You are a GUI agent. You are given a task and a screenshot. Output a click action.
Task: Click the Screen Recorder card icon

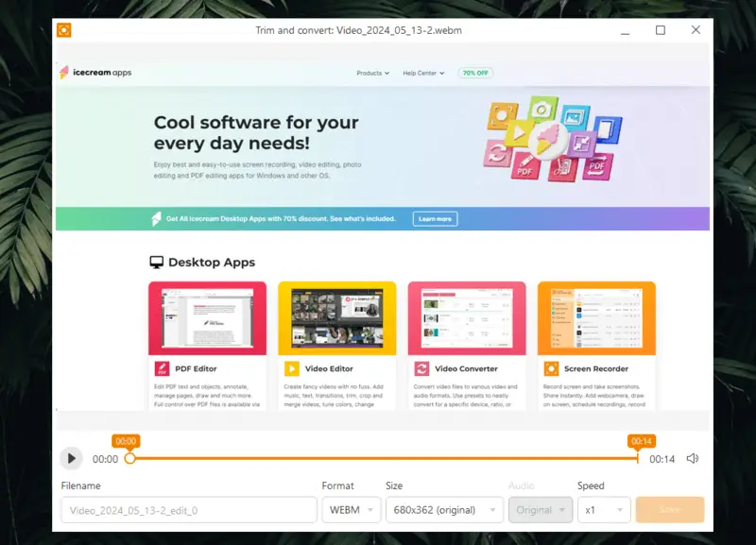click(x=551, y=368)
